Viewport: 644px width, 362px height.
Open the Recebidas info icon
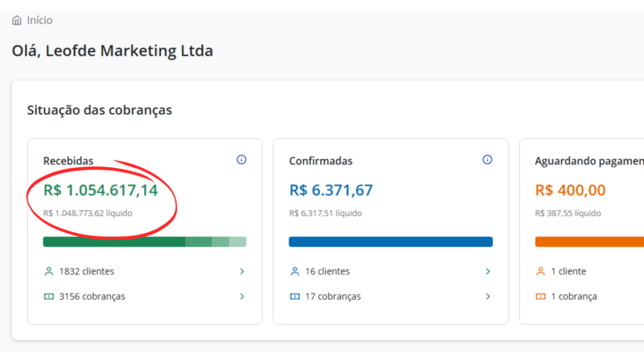click(x=241, y=160)
